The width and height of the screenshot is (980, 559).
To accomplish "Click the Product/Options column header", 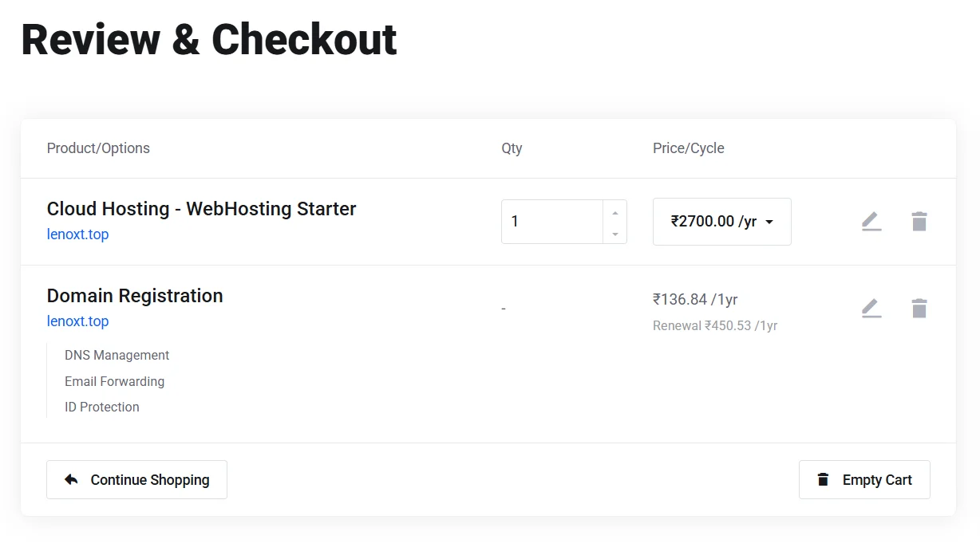I will coord(98,148).
